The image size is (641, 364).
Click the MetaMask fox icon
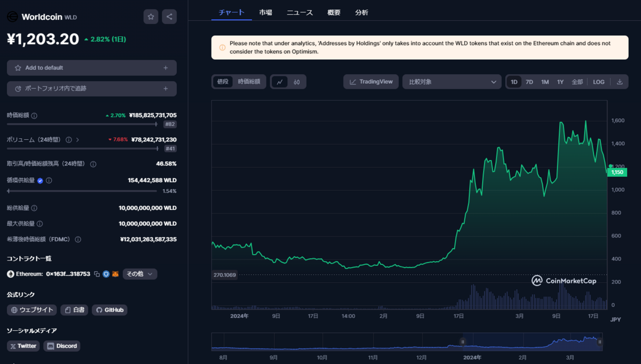115,274
